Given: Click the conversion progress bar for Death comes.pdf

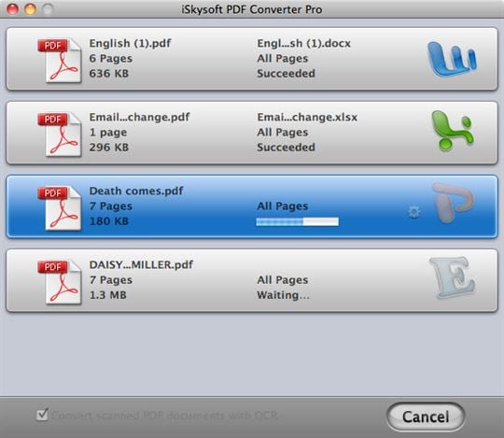Looking at the screenshot, I should click(298, 221).
